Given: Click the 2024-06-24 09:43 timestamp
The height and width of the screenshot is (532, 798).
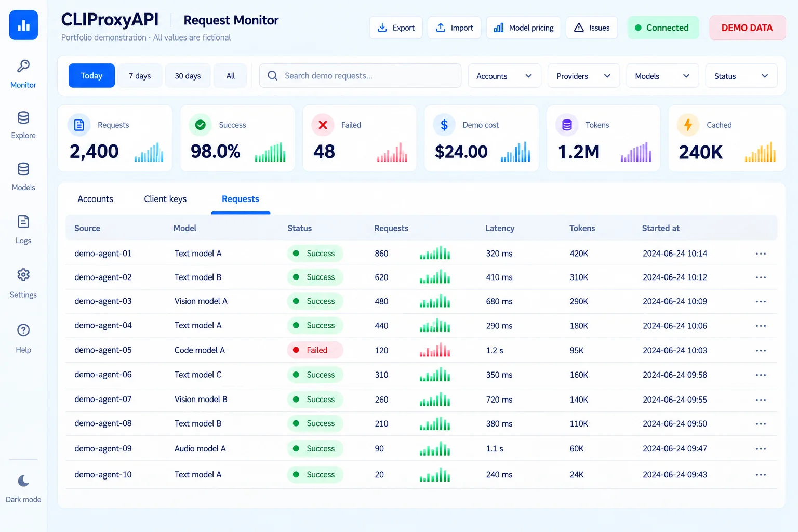Looking at the screenshot, I should coord(675,475).
